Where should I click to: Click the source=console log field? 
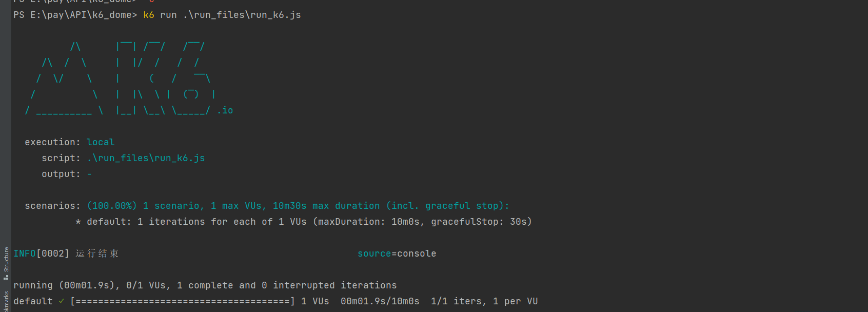(397, 254)
